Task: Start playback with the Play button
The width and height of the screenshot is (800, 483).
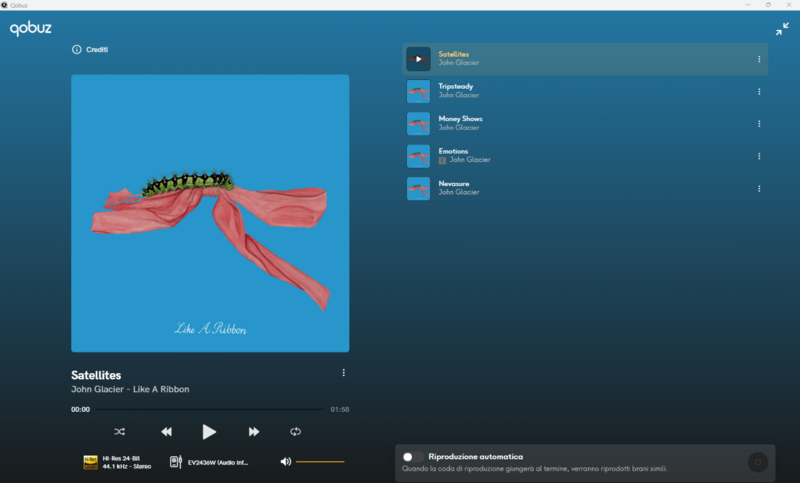Action: pyautogui.click(x=209, y=431)
